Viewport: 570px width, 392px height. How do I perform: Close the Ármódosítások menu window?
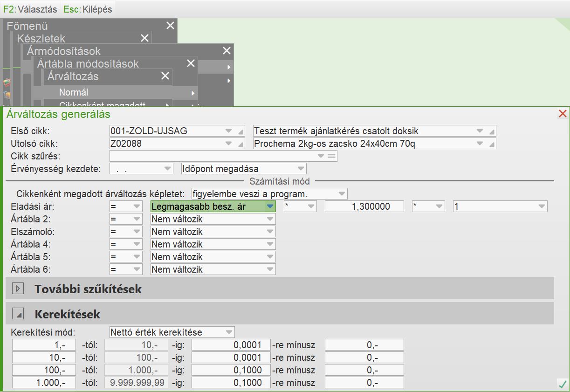click(x=227, y=51)
